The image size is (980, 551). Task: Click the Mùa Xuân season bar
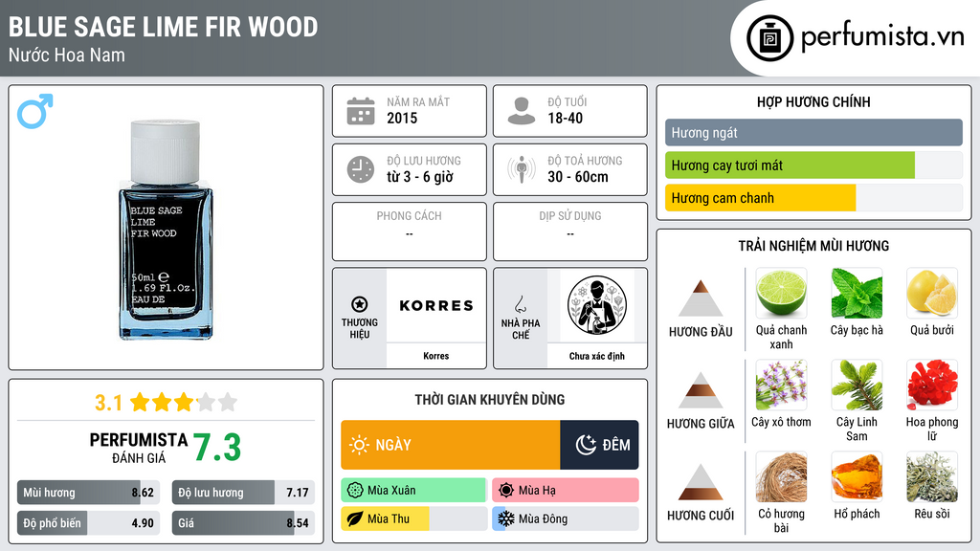click(413, 491)
